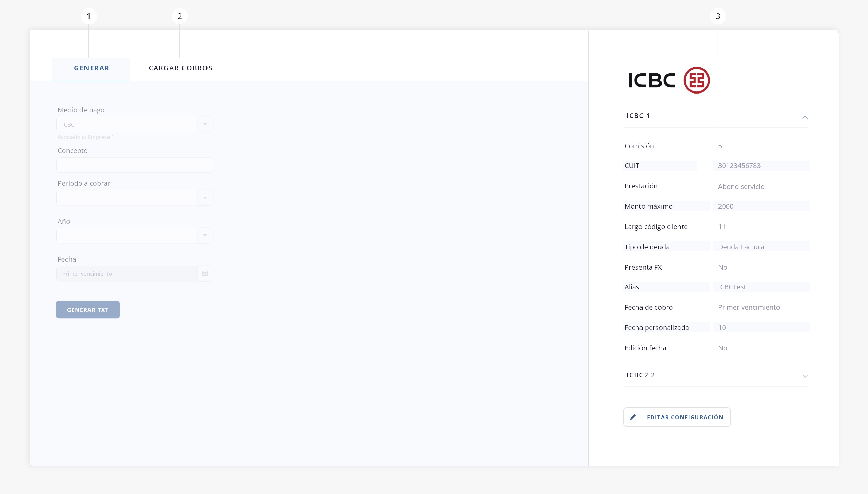Click the Concepto input field
868x494 pixels.
(135, 165)
